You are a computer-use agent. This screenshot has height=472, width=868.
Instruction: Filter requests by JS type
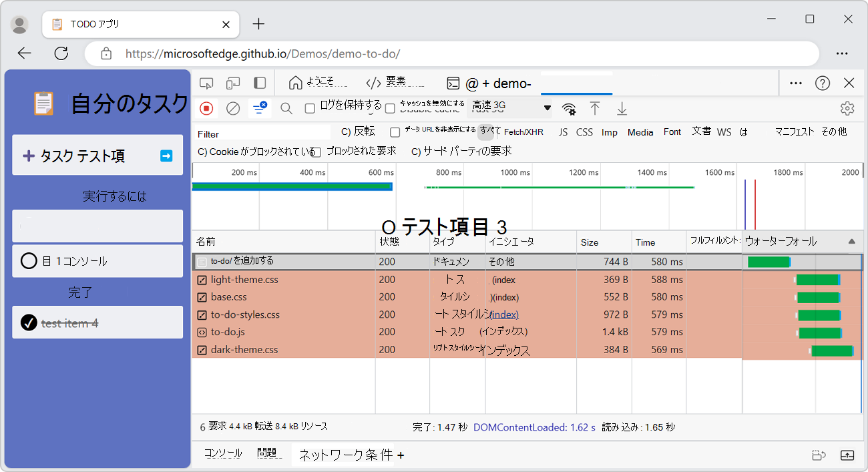pos(564,132)
